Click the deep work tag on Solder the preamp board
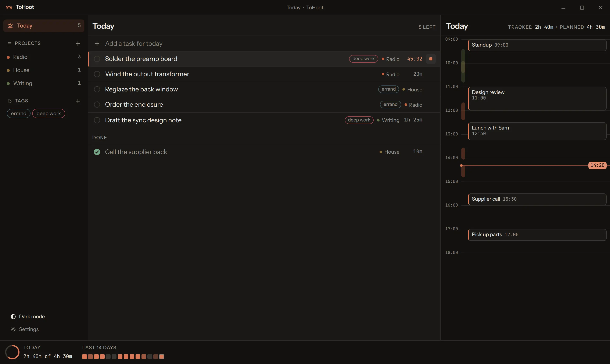Viewport: 610px width, 364px height. click(x=363, y=59)
